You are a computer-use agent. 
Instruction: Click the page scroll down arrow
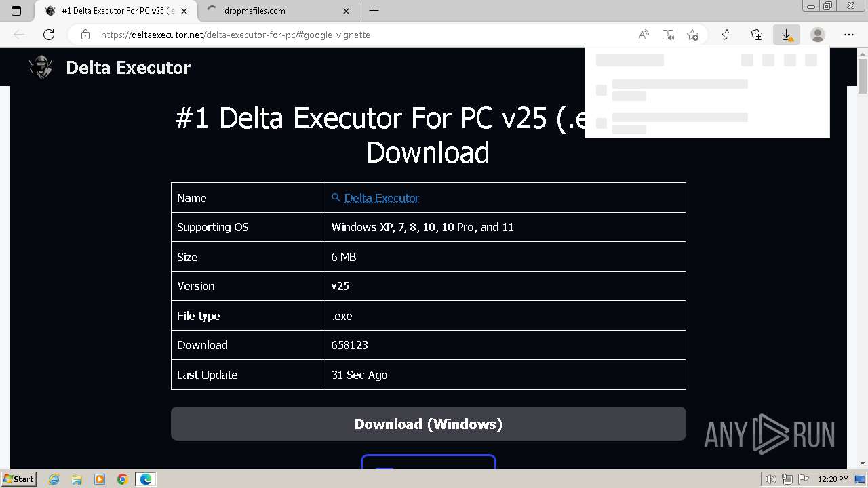click(x=863, y=463)
